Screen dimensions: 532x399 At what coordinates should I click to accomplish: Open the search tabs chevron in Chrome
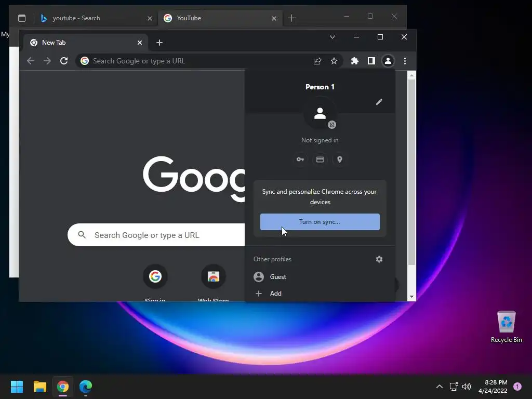(332, 37)
